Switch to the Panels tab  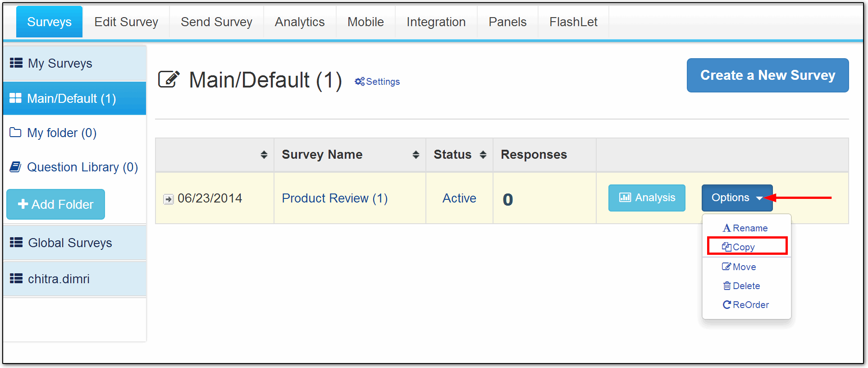(507, 22)
